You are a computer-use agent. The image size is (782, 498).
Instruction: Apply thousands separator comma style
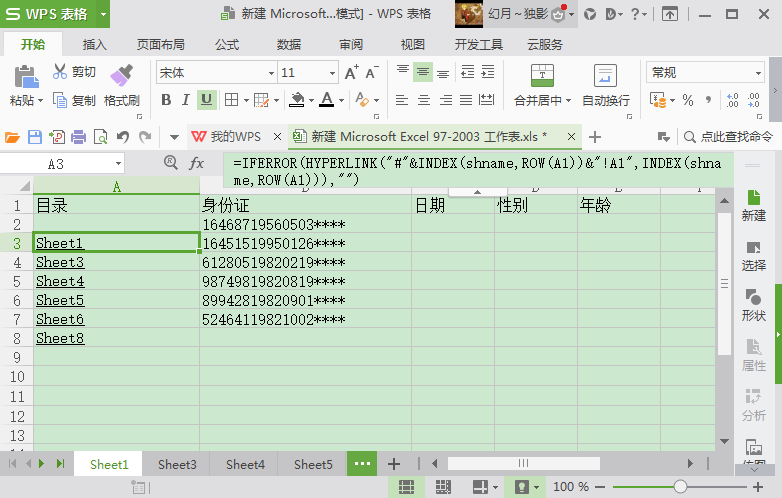[x=708, y=100]
